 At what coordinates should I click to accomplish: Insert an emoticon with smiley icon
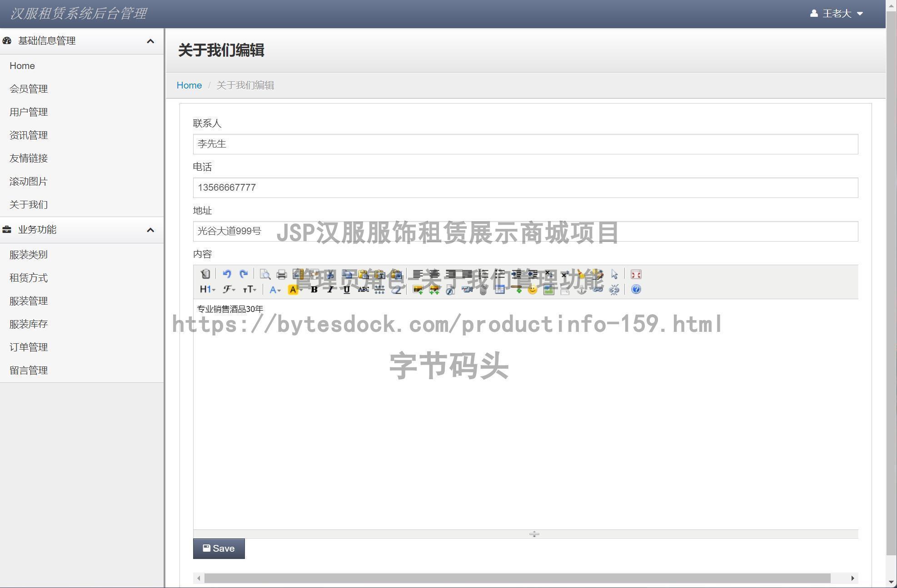point(533,290)
